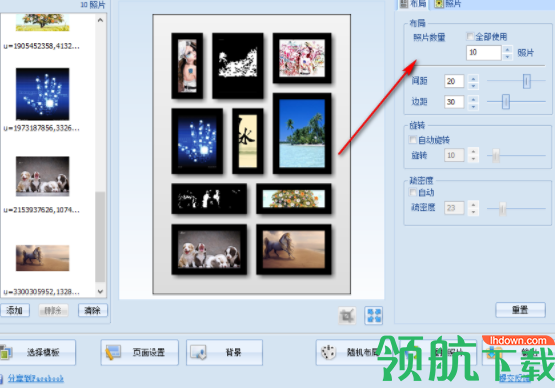Viewport: 555px width, 388px height.
Task: Click the photo list scrollbar thumb
Action: tap(101, 237)
